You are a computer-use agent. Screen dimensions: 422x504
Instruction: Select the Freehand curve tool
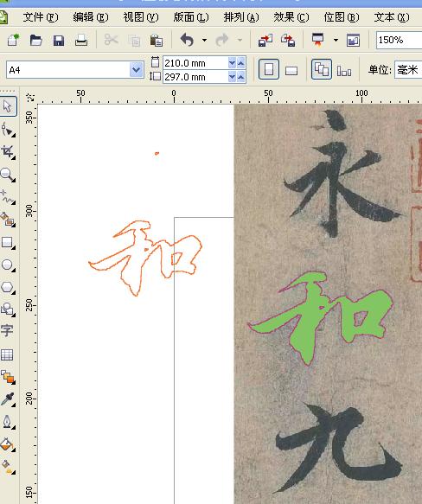8,197
